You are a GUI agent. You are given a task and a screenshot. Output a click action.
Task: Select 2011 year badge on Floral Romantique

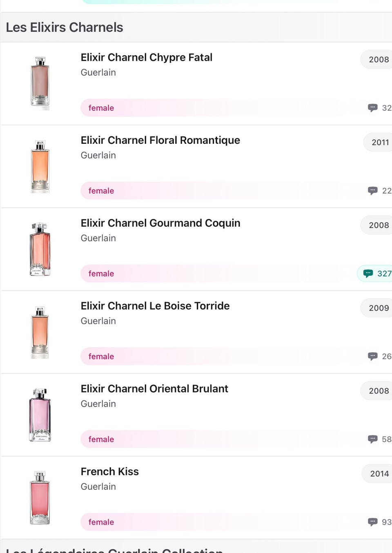coord(378,142)
